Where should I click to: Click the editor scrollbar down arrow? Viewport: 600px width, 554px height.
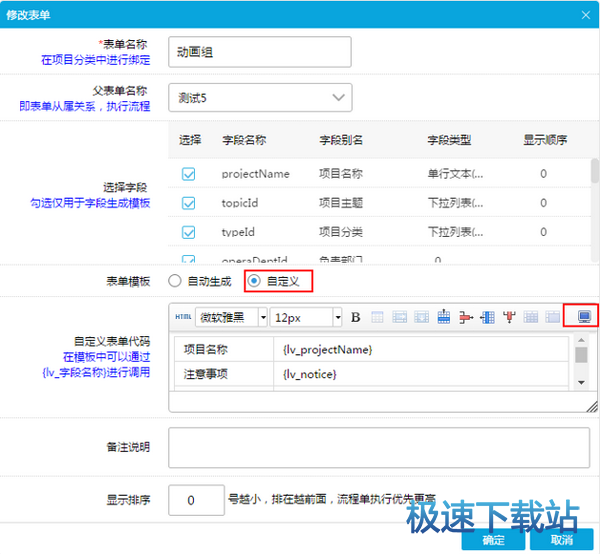coord(581,383)
